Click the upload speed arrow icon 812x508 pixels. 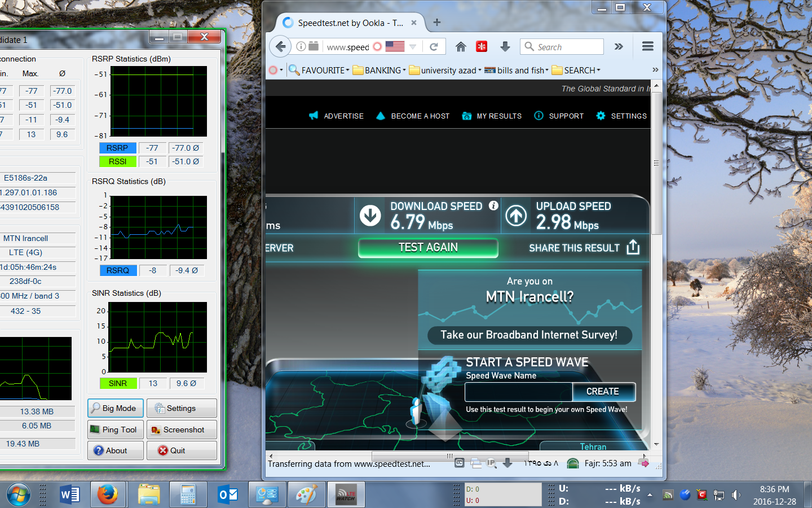pos(516,216)
